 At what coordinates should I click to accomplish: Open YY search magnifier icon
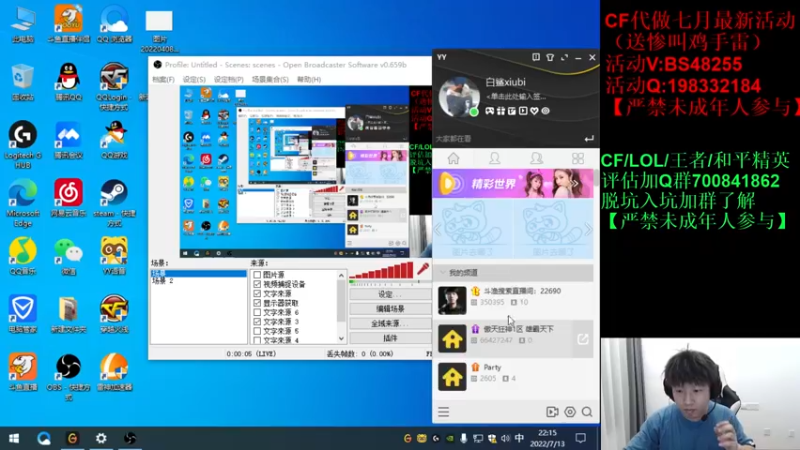point(587,412)
